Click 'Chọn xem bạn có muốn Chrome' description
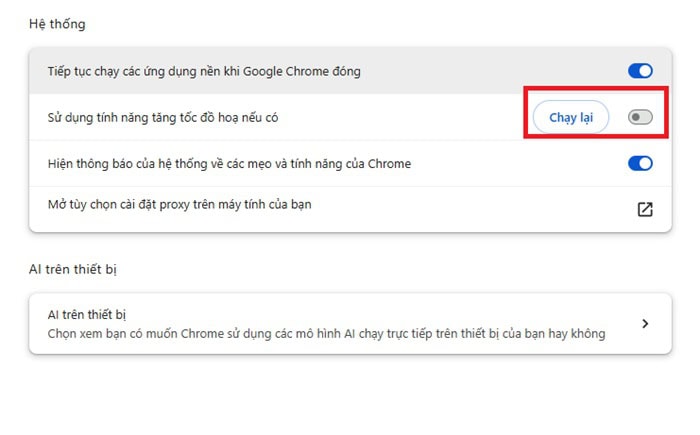 pos(326,334)
